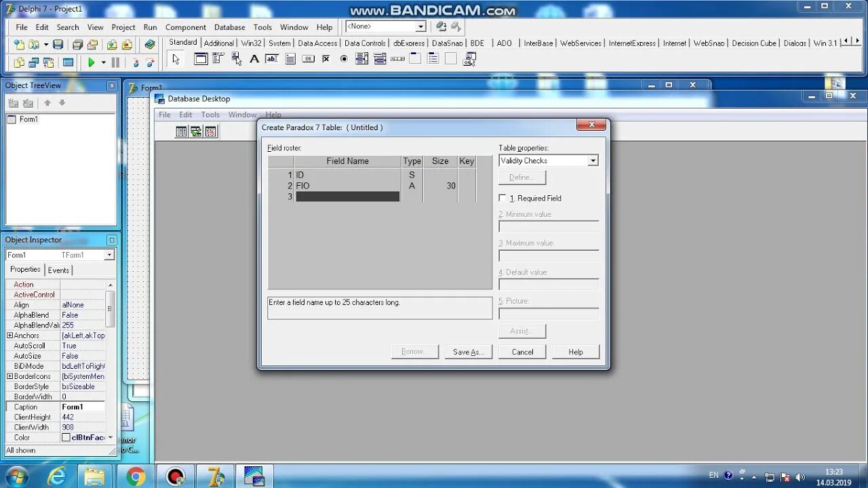Select the ActionList component icon
868x488 pixels.
tap(469, 59)
